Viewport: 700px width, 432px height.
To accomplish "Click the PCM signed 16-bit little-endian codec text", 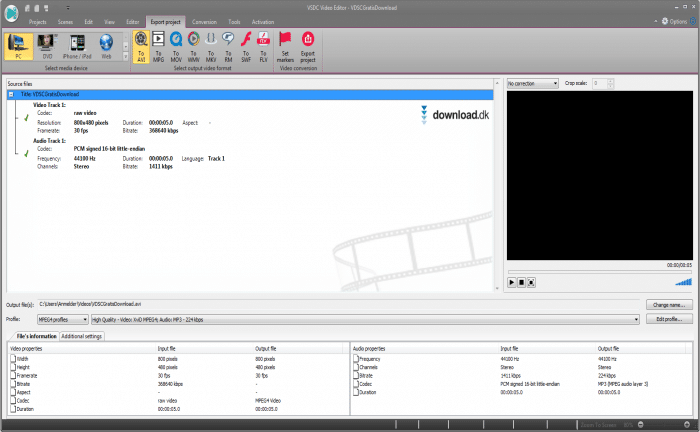I will coord(109,149).
